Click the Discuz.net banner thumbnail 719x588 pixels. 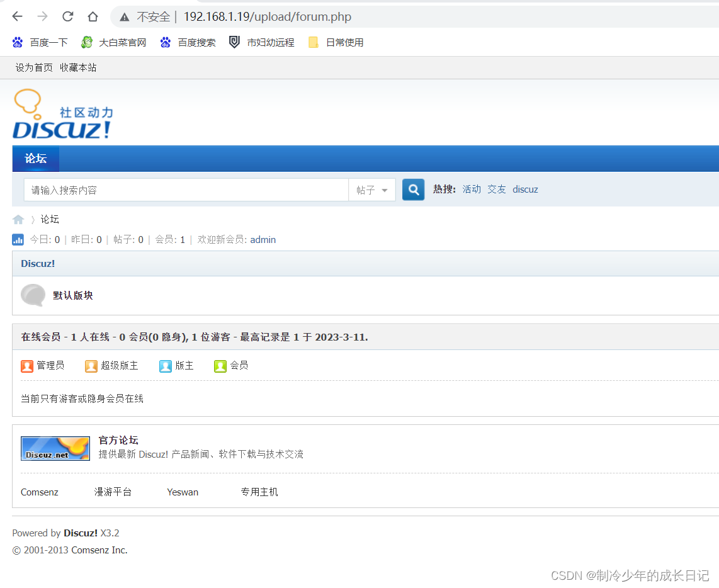click(x=55, y=448)
